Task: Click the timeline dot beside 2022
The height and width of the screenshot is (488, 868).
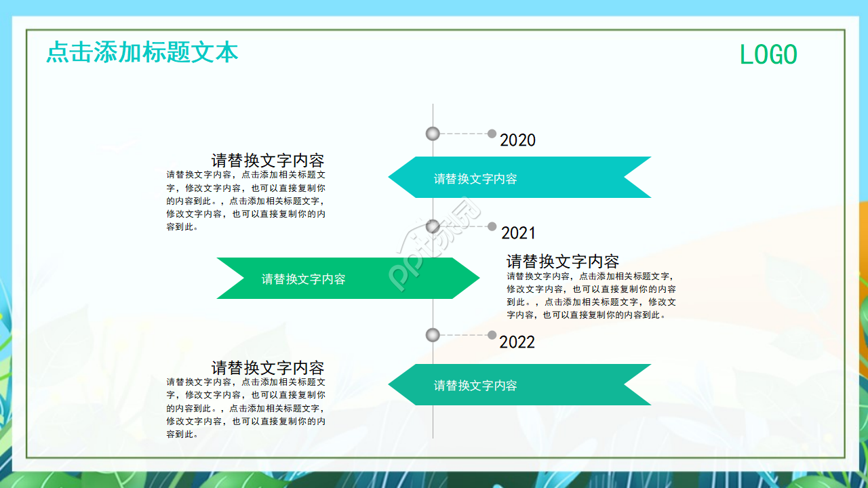Action: coord(432,334)
